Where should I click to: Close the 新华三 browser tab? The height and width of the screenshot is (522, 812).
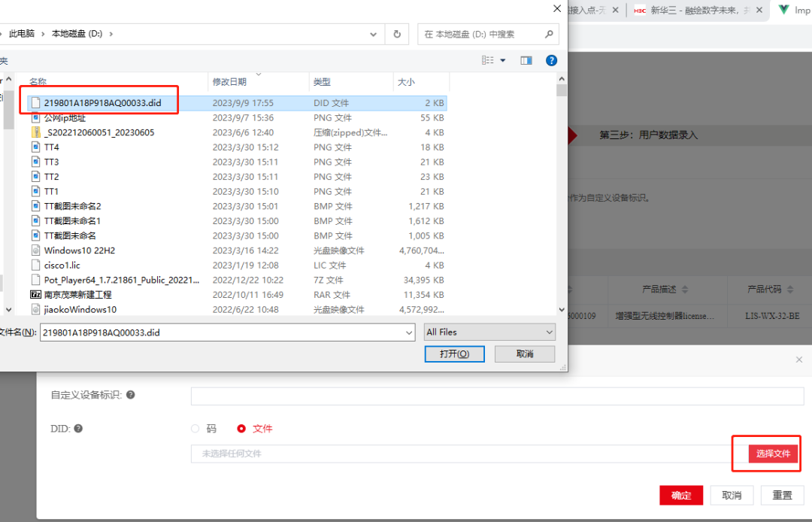click(x=759, y=10)
